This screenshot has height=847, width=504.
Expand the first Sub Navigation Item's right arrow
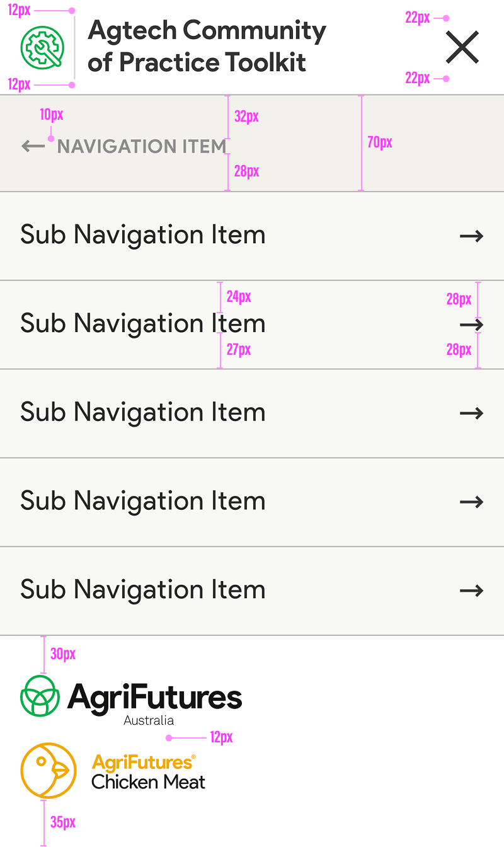(471, 236)
